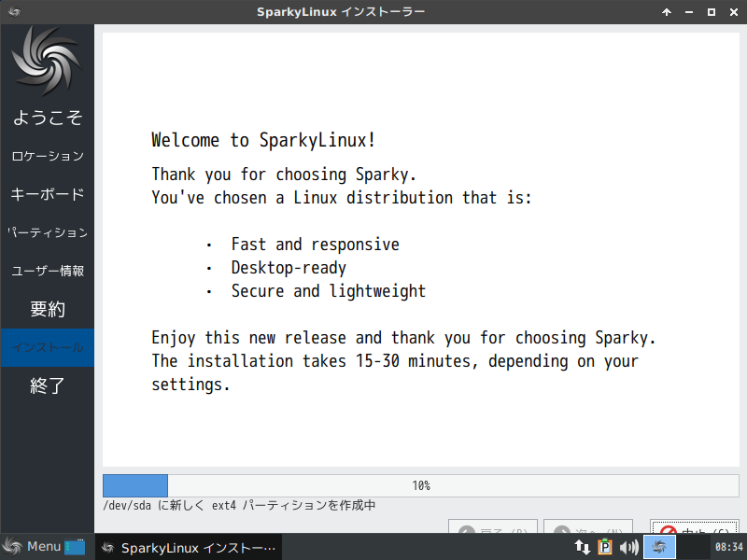Viewport: 747px width, 560px height.
Task: Open the network connection tray icon
Action: (x=582, y=547)
